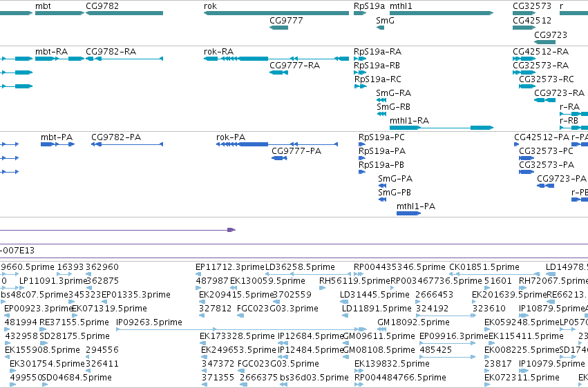
Task: Select transcript RpS19a-RB
Action: tap(360, 72)
